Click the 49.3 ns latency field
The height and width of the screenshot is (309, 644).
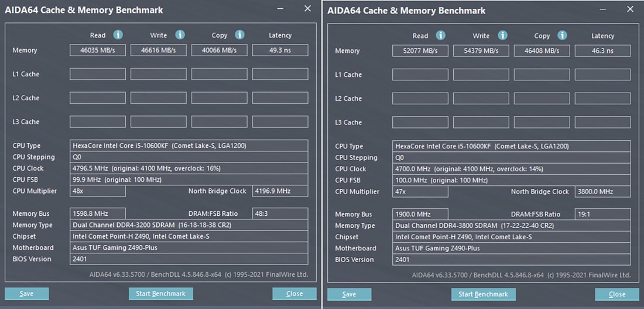tap(280, 50)
